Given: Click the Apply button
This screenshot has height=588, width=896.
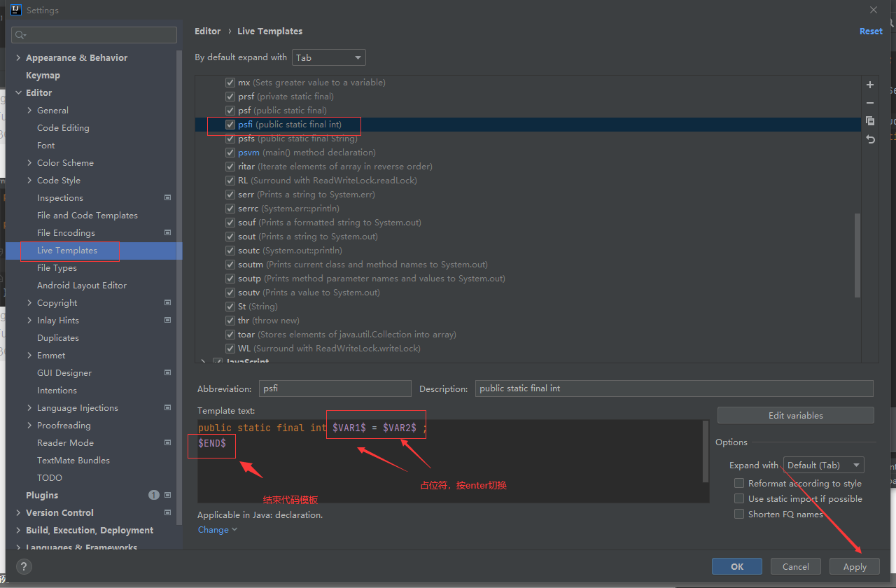Looking at the screenshot, I should (x=855, y=566).
